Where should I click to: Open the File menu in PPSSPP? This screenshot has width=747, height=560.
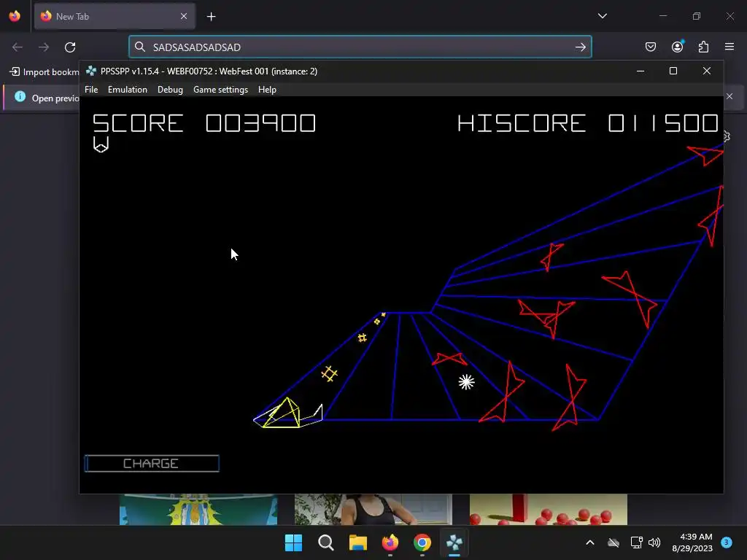pyautogui.click(x=91, y=90)
